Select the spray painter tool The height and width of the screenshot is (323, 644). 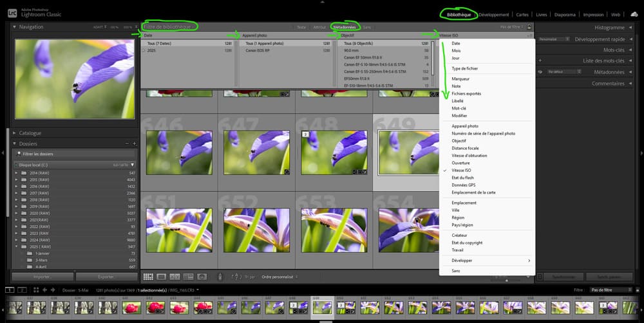pos(220,277)
